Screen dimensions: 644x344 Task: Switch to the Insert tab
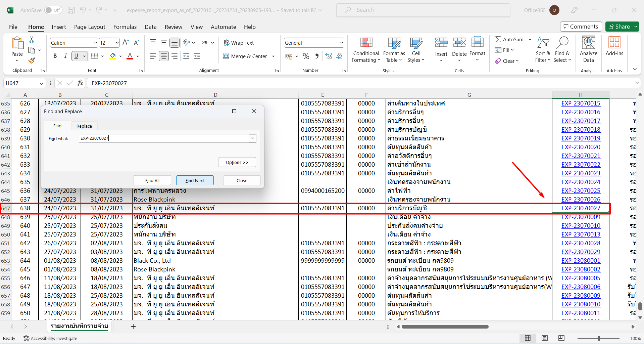59,27
